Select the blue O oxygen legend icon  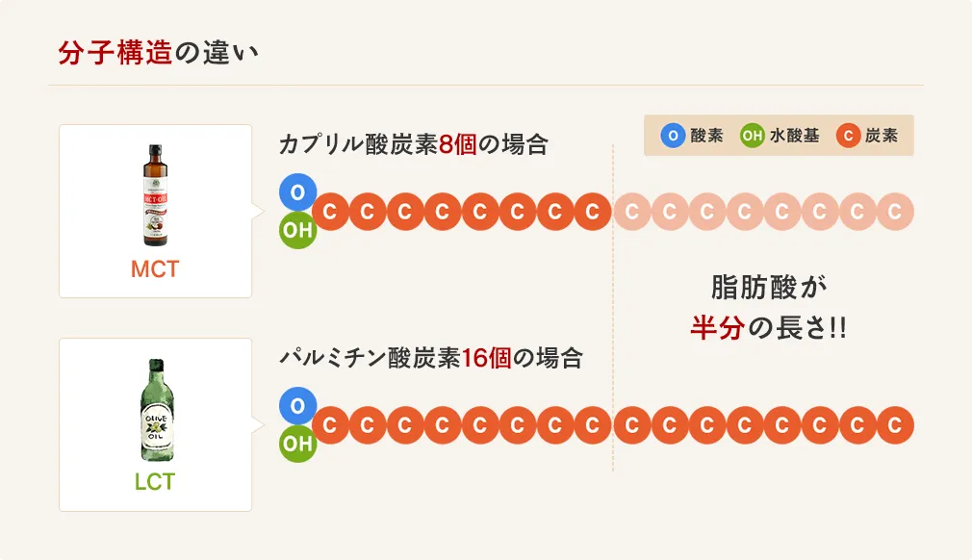pyautogui.click(x=672, y=136)
